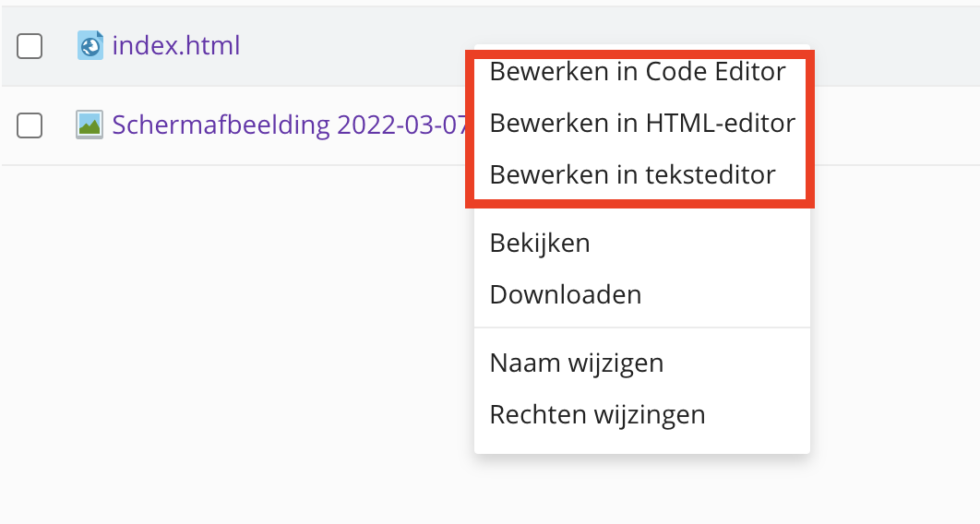The height and width of the screenshot is (524, 980).
Task: Click Rechten wijzingen menu entry
Action: pos(597,414)
